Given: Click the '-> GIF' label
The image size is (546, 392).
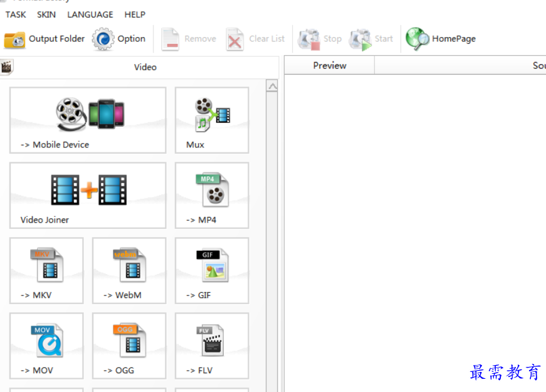Looking at the screenshot, I should tap(198, 295).
